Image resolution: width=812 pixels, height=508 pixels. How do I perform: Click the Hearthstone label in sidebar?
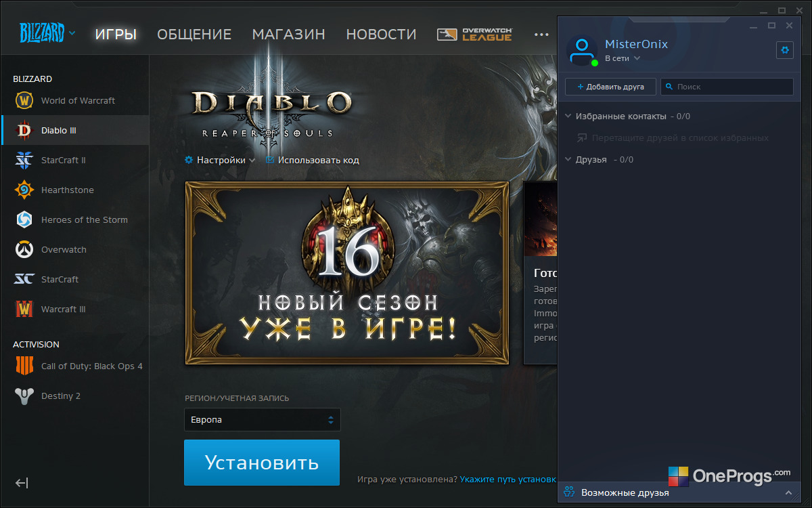68,190
